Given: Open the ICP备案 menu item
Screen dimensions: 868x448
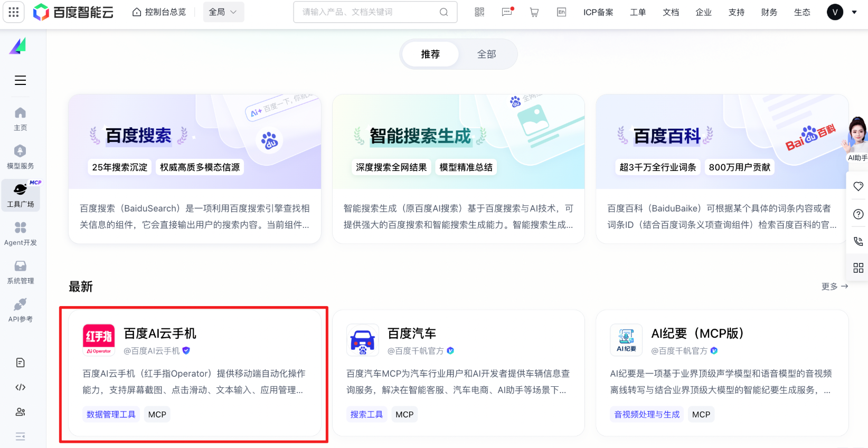Looking at the screenshot, I should tap(598, 12).
